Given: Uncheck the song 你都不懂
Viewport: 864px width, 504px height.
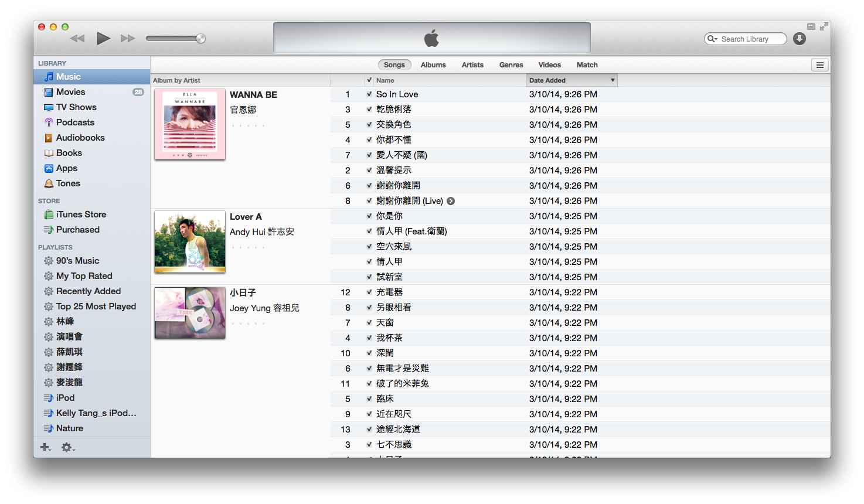Looking at the screenshot, I should 369,140.
